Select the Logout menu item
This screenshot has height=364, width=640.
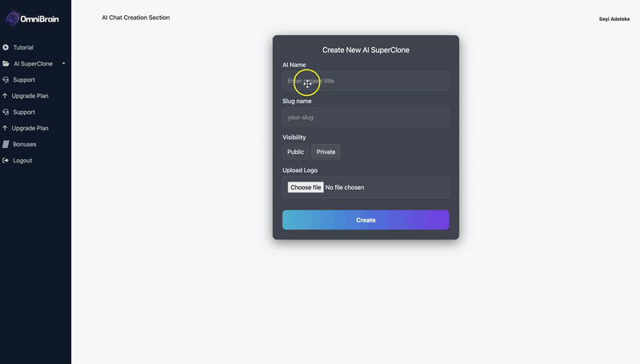click(x=22, y=160)
